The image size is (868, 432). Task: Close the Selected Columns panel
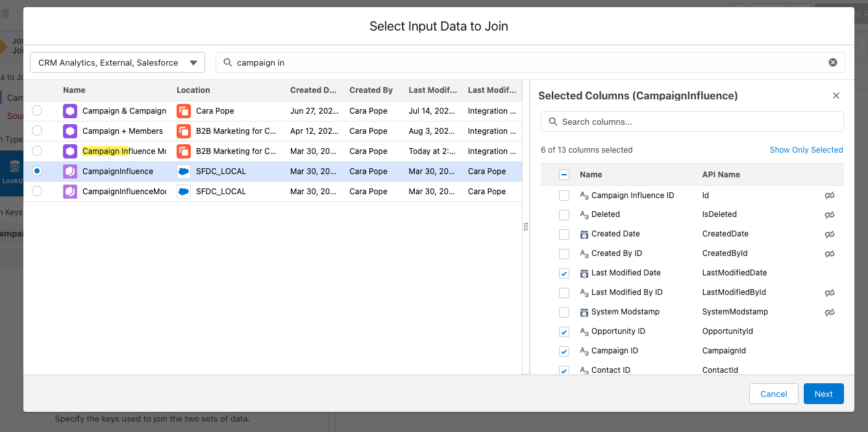click(x=836, y=95)
